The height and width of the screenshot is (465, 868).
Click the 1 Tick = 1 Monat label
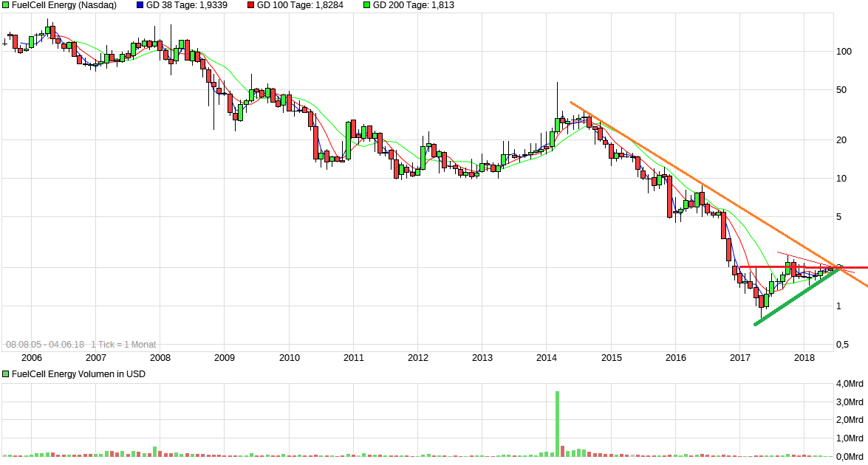(x=124, y=344)
